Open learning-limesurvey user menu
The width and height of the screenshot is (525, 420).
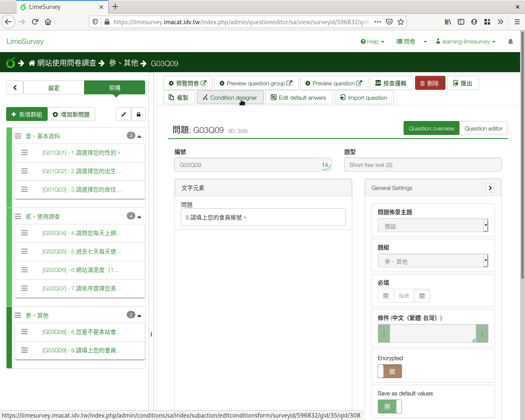466,41
